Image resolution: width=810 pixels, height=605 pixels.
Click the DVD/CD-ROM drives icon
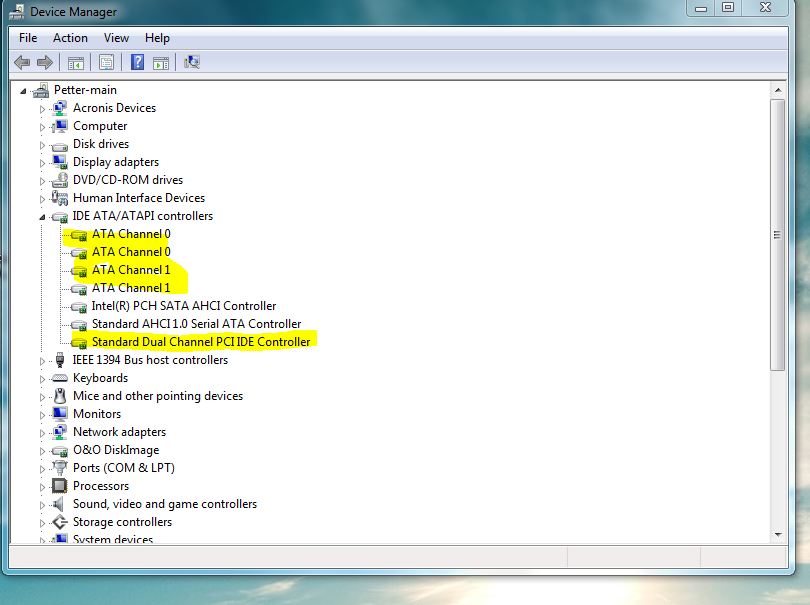tap(60, 180)
